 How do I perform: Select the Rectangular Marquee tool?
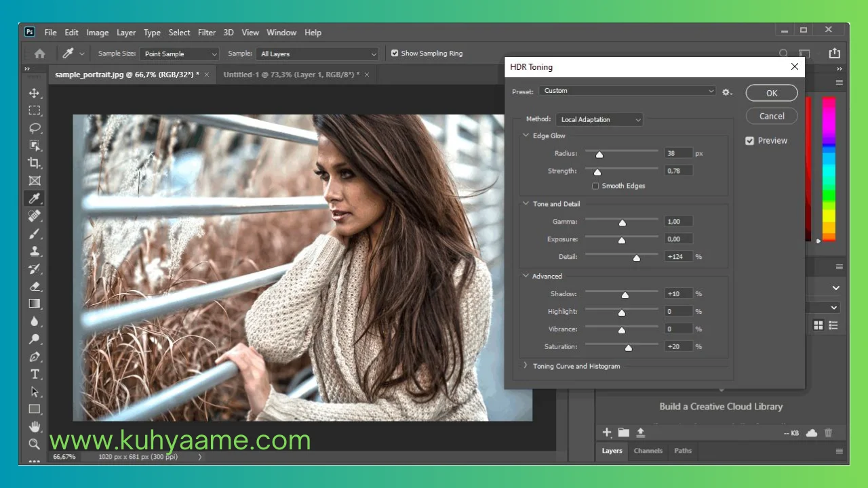[35, 110]
